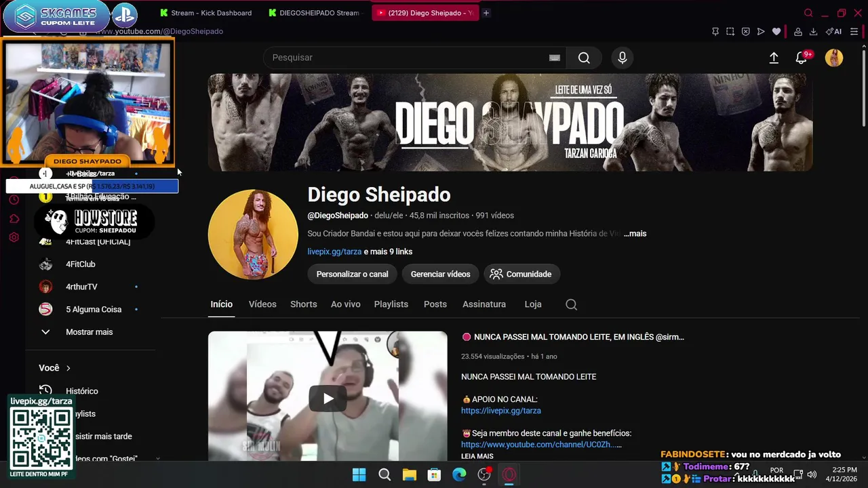Open the Ao vivo channel tab
The height and width of the screenshot is (488, 868).
[346, 304]
